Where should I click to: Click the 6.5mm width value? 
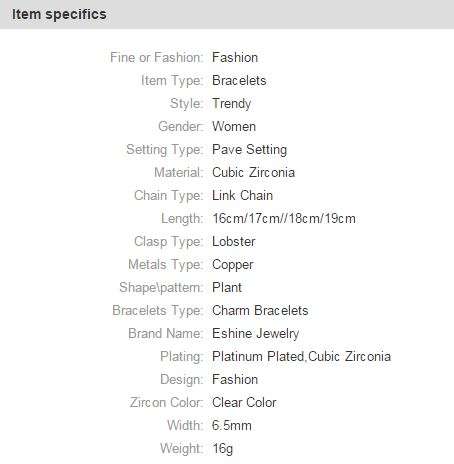pos(232,425)
